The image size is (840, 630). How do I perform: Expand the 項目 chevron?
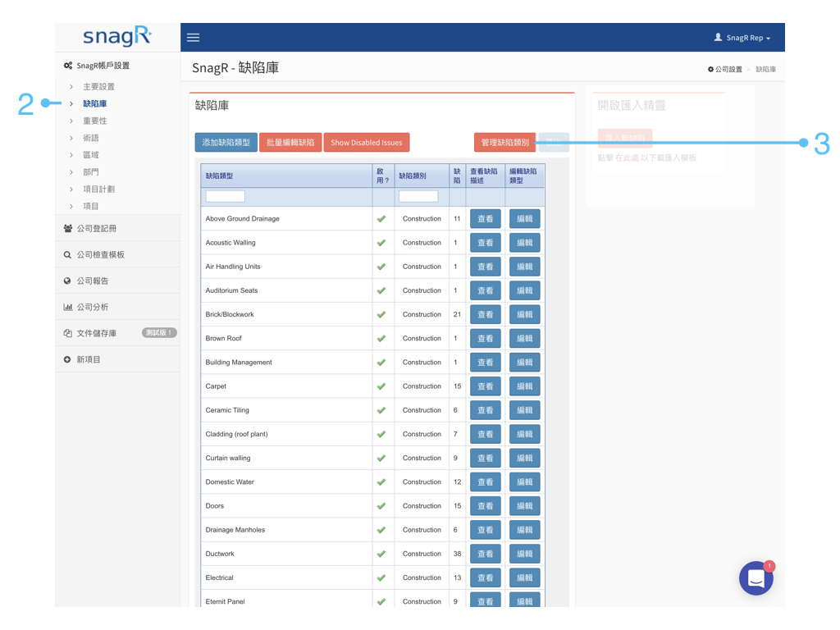[x=71, y=206]
